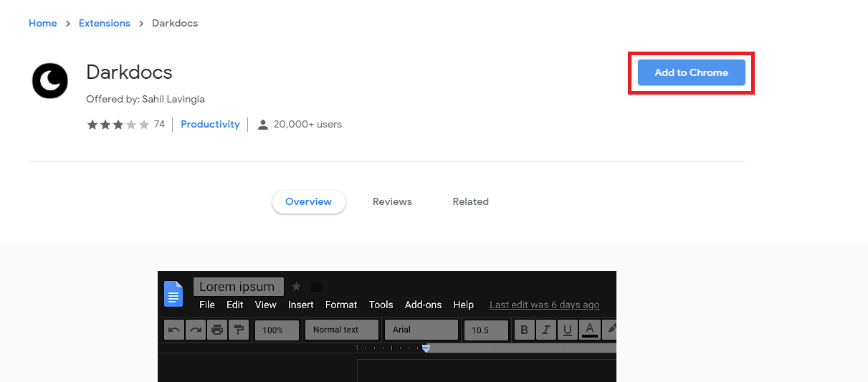Click the ruler indent marker
The image size is (868, 382).
pyautogui.click(x=426, y=348)
